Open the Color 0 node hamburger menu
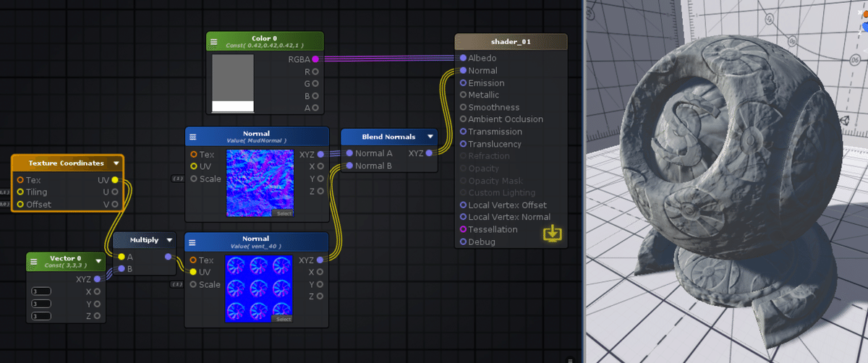The width and height of the screenshot is (868, 363). (x=214, y=42)
